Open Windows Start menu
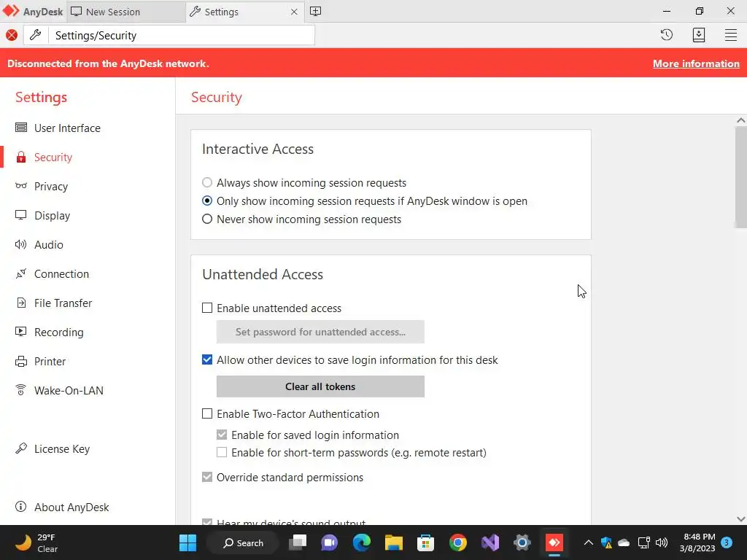 point(187,542)
